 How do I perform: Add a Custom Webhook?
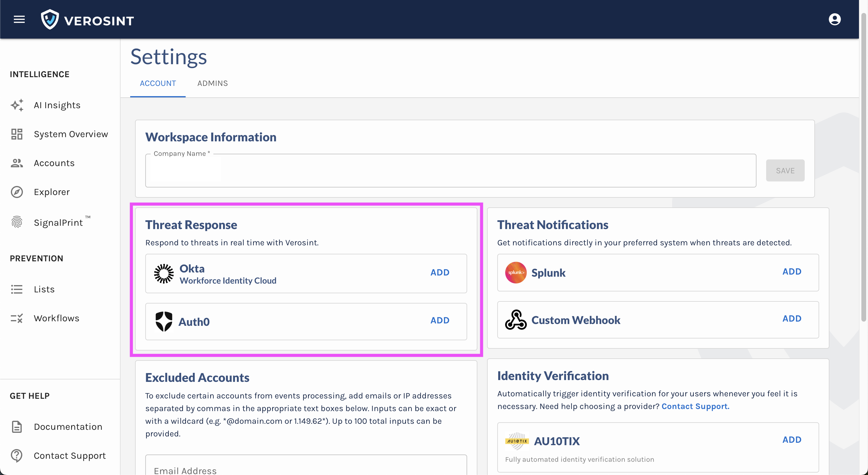791,319
